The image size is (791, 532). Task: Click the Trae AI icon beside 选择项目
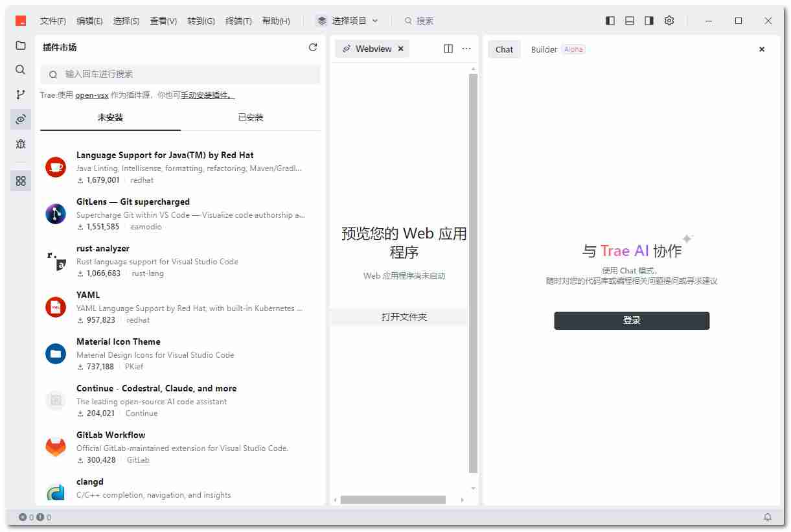[322, 20]
